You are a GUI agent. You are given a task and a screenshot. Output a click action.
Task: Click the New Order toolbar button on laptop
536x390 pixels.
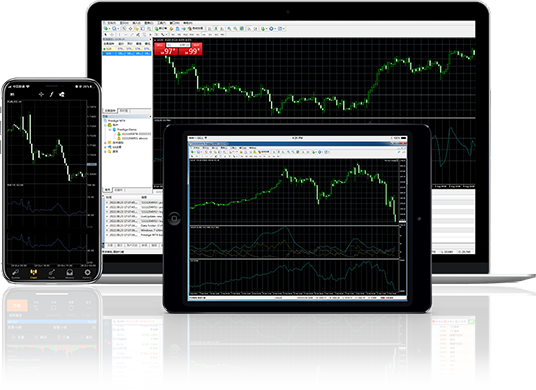coord(161,29)
